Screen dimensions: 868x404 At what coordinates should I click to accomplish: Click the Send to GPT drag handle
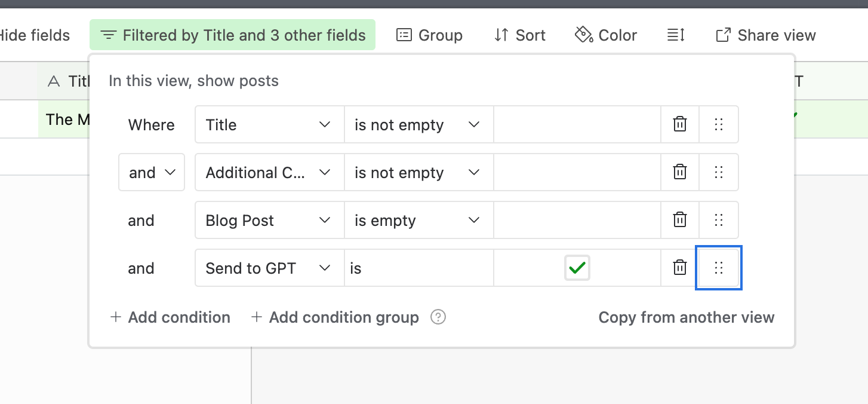coord(719,268)
